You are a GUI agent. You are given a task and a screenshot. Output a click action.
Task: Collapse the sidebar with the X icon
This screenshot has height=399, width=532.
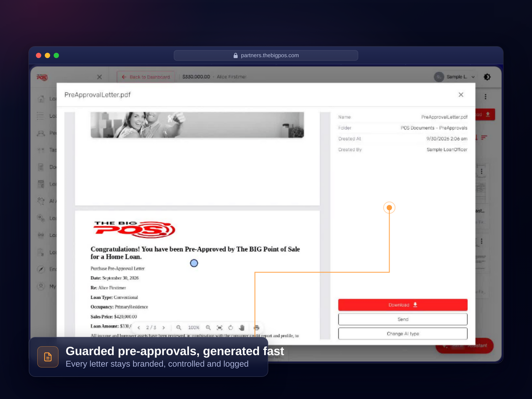[x=99, y=77]
